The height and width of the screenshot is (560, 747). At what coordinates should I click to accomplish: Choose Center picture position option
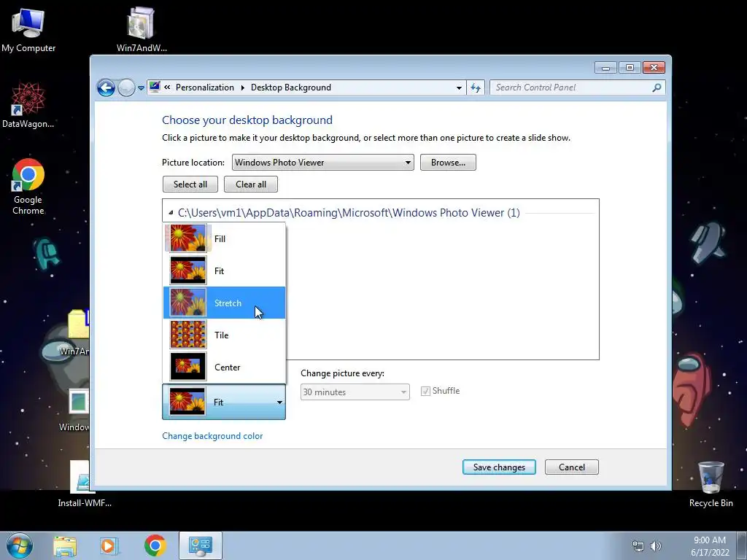tap(225, 367)
